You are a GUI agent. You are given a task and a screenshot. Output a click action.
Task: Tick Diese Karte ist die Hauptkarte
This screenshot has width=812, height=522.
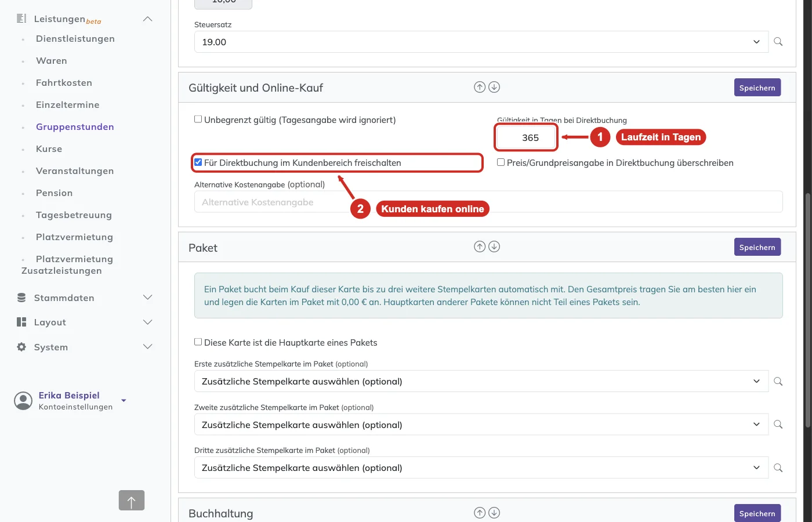(x=198, y=342)
